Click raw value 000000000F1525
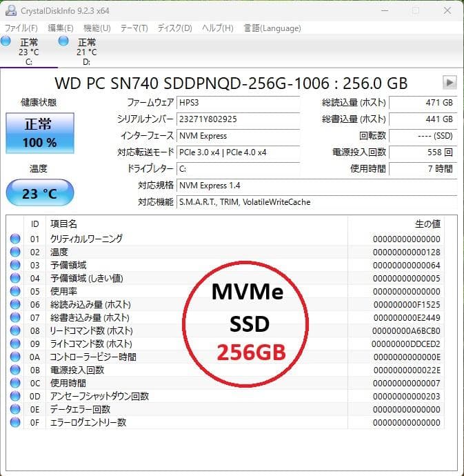464x476 pixels. [407, 304]
